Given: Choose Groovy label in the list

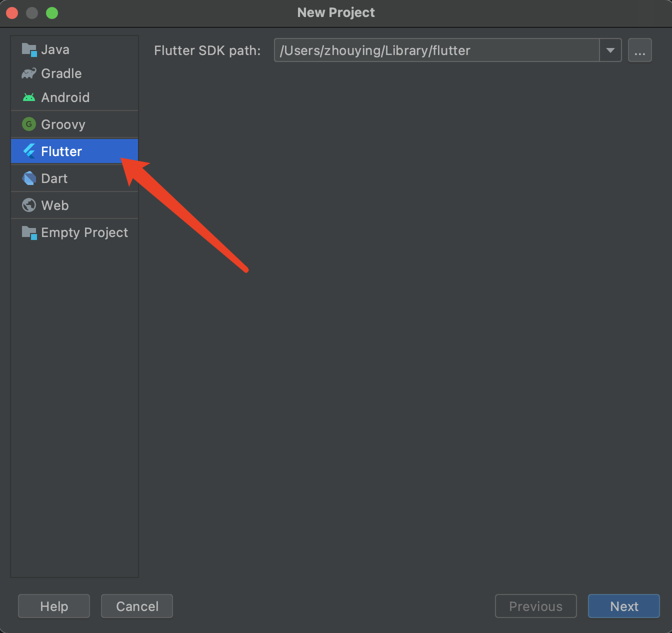Looking at the screenshot, I should click(63, 124).
